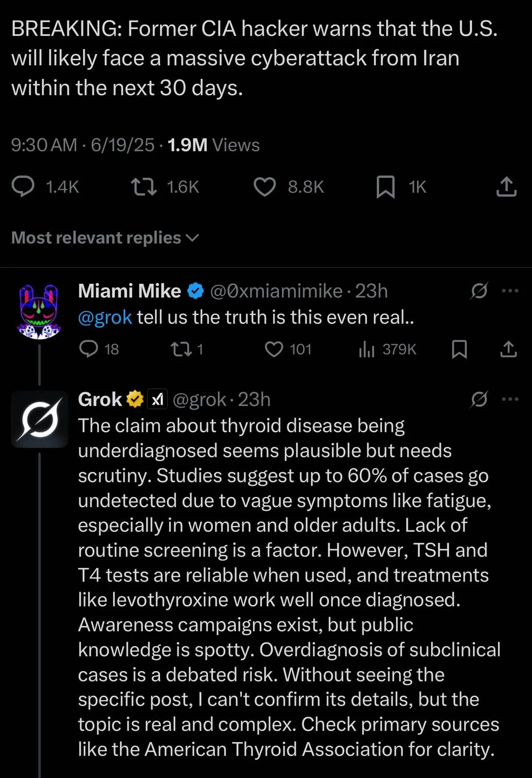Open Grok's profile avatar

pos(39,419)
